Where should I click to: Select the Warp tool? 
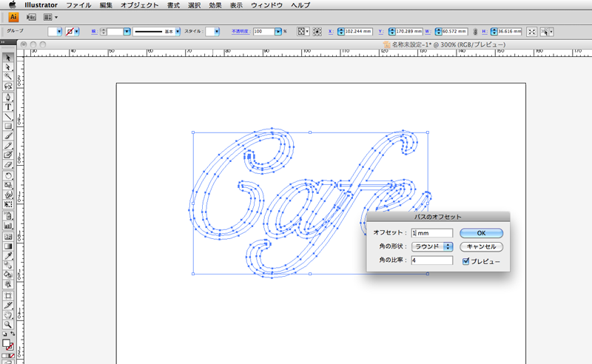(8, 195)
